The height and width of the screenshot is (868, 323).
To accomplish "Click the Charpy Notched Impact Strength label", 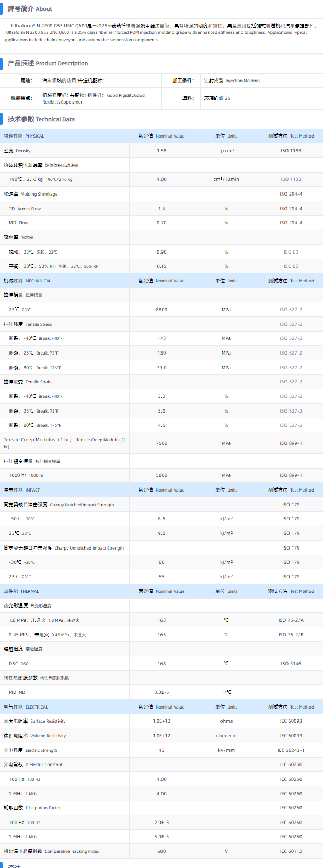I will pyautogui.click(x=59, y=505).
